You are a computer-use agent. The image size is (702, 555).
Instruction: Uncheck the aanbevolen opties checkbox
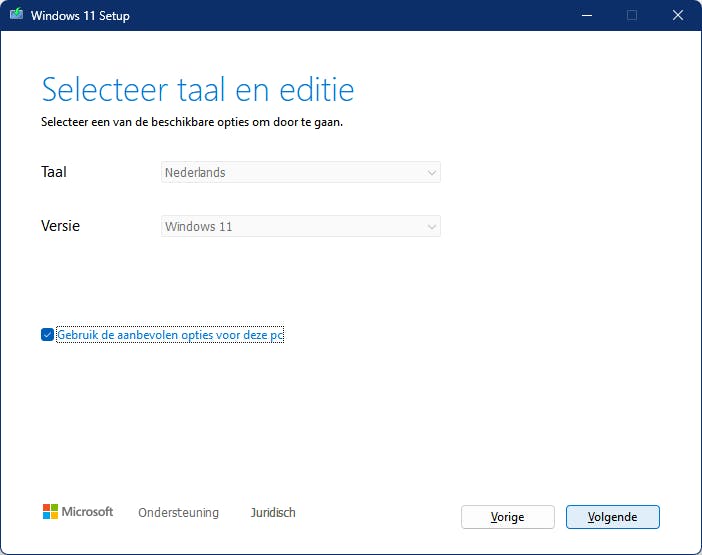(x=47, y=335)
